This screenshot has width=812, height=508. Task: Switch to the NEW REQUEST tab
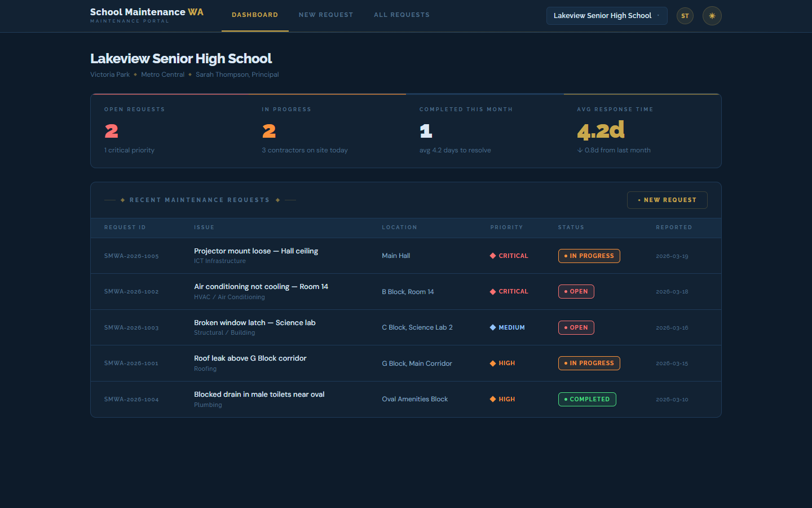click(x=326, y=15)
